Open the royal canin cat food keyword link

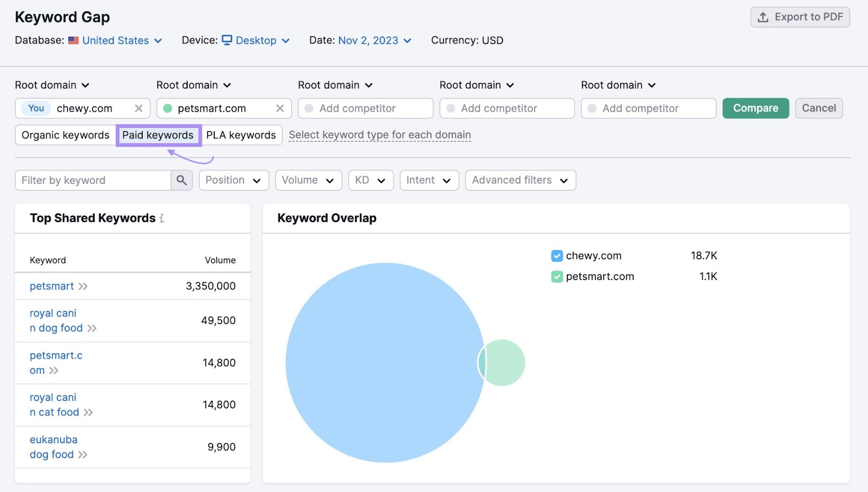point(54,405)
